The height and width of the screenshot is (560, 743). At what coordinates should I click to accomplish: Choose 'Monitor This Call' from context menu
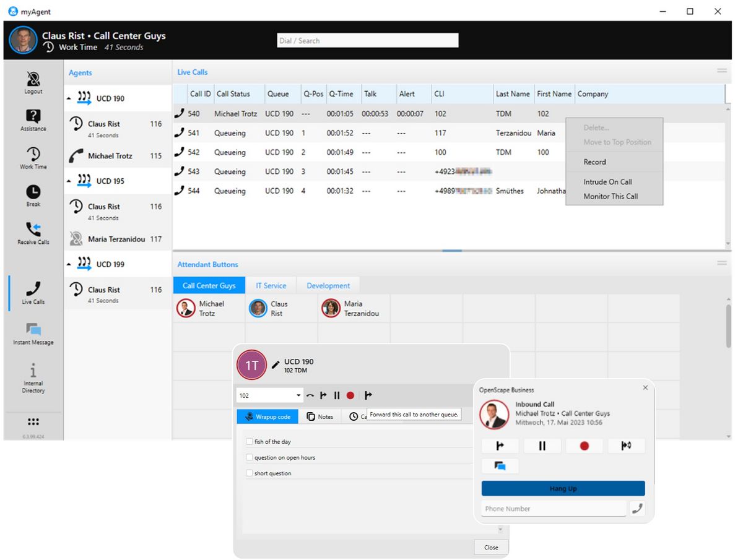click(x=612, y=196)
